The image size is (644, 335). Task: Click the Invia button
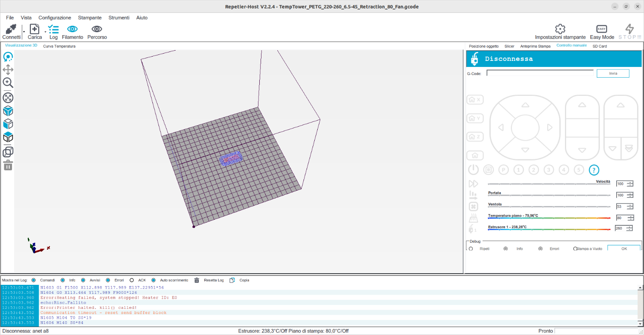click(x=613, y=73)
